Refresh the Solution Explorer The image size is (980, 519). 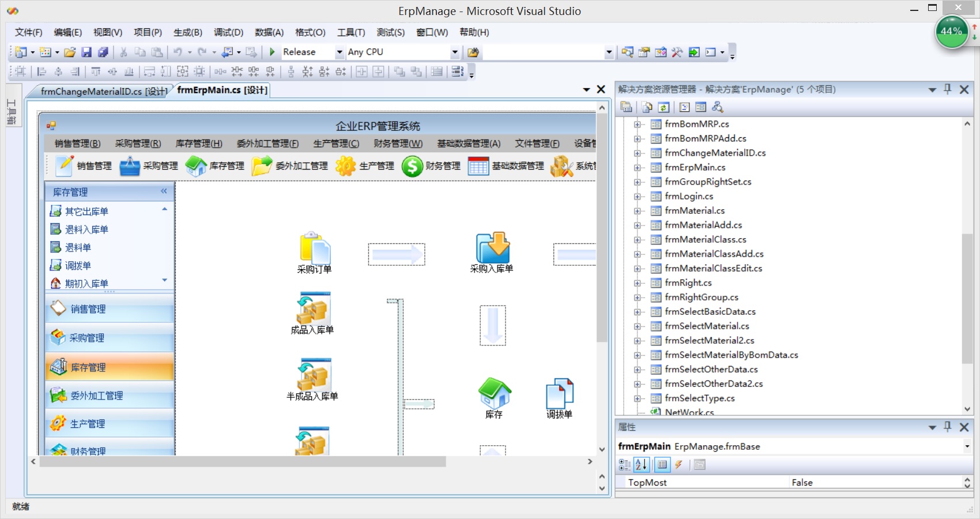pyautogui.click(x=664, y=107)
